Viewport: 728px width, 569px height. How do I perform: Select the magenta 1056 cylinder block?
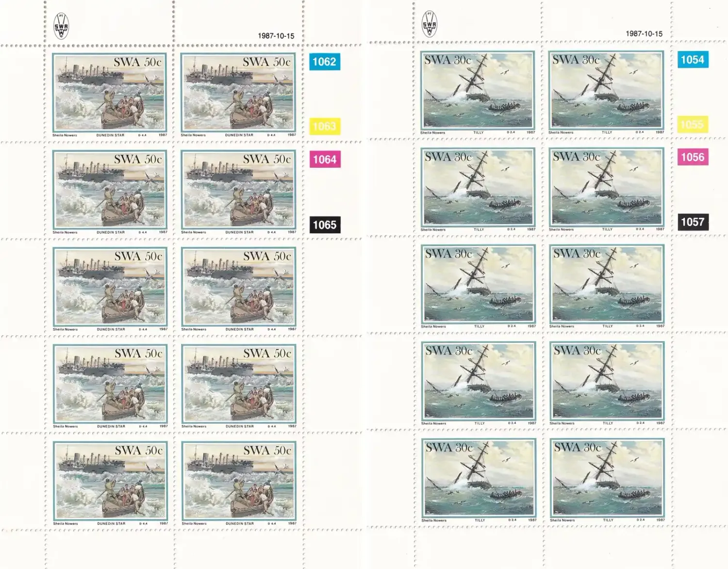point(693,157)
